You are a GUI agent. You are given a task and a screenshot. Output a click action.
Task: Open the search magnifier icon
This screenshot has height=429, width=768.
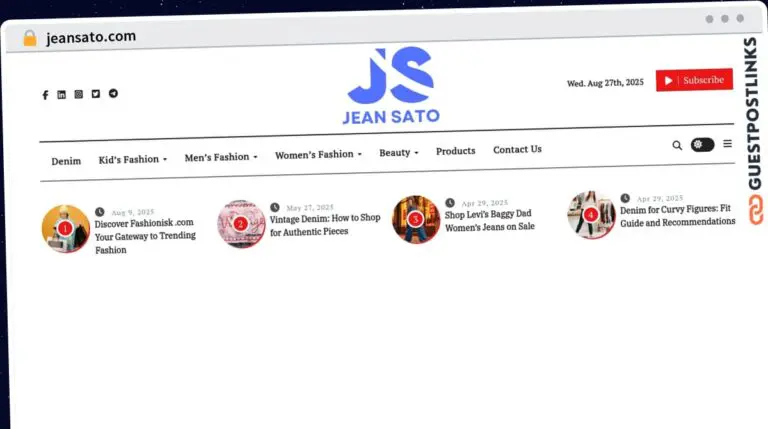(x=677, y=145)
